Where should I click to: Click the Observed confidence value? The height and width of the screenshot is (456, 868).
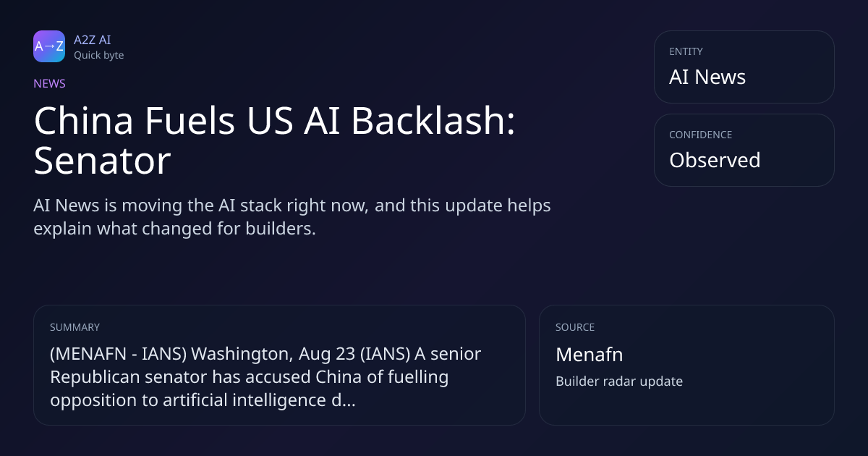click(715, 160)
